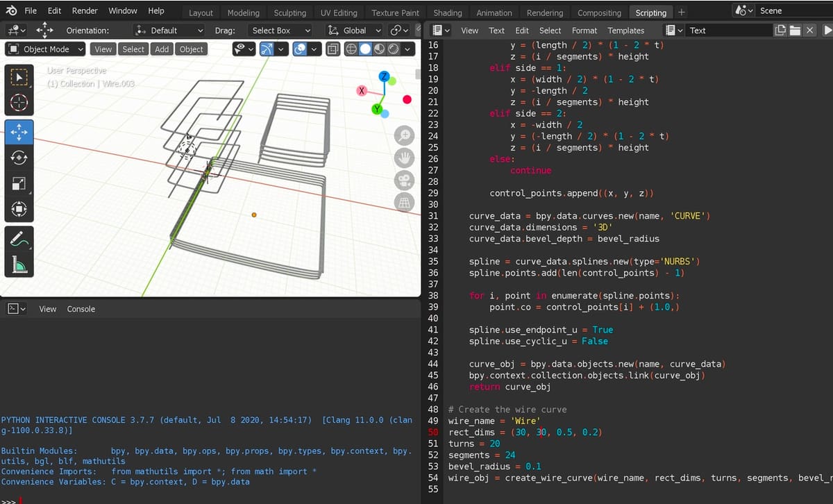Open the Object Mode dropdown
This screenshot has width=833, height=504.
(45, 49)
